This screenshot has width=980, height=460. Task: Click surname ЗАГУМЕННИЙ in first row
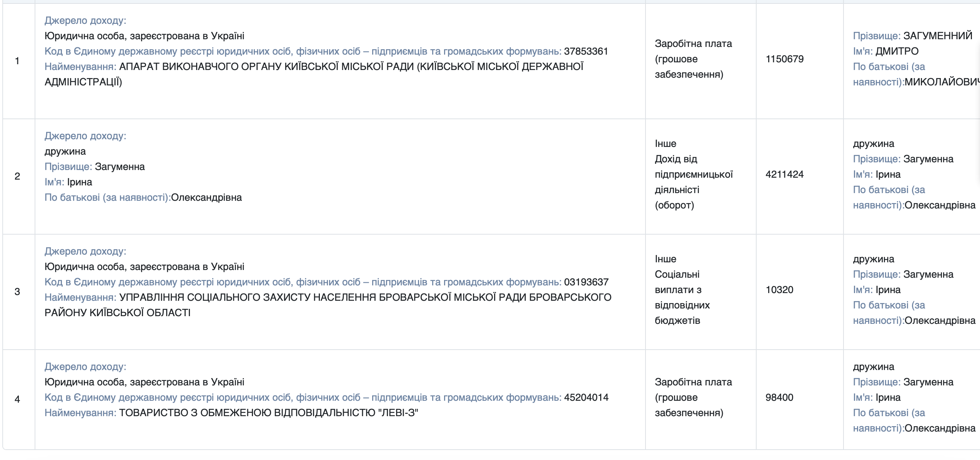tap(938, 36)
